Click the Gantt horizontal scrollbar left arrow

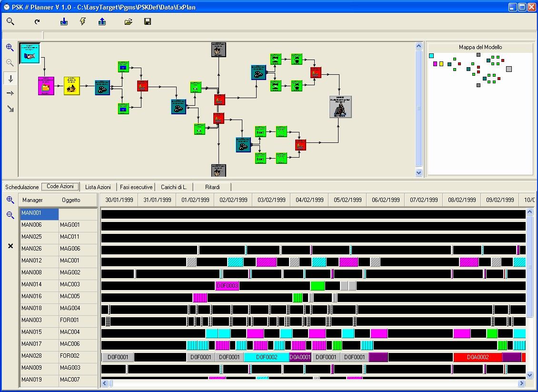[105, 383]
